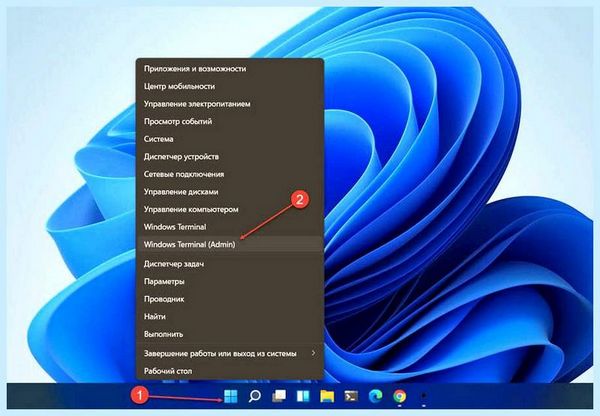Open 'Управление компьютером' menu item
Screen dimensions: 600x416
click(230, 210)
